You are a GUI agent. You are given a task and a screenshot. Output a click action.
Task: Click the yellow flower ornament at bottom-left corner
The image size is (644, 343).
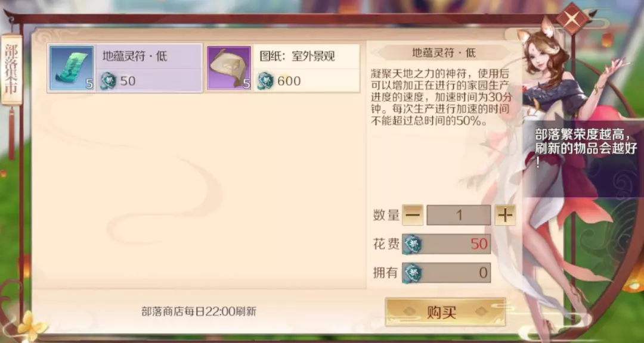[x=32, y=325]
